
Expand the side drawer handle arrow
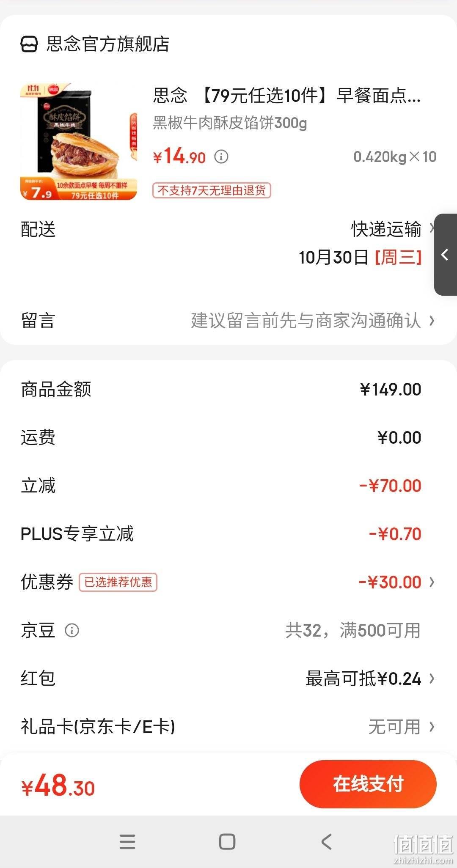coord(446,255)
